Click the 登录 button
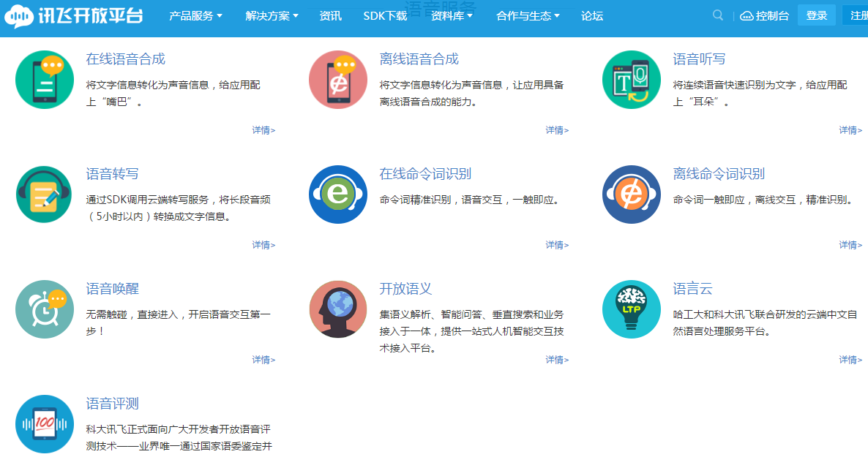 point(817,15)
